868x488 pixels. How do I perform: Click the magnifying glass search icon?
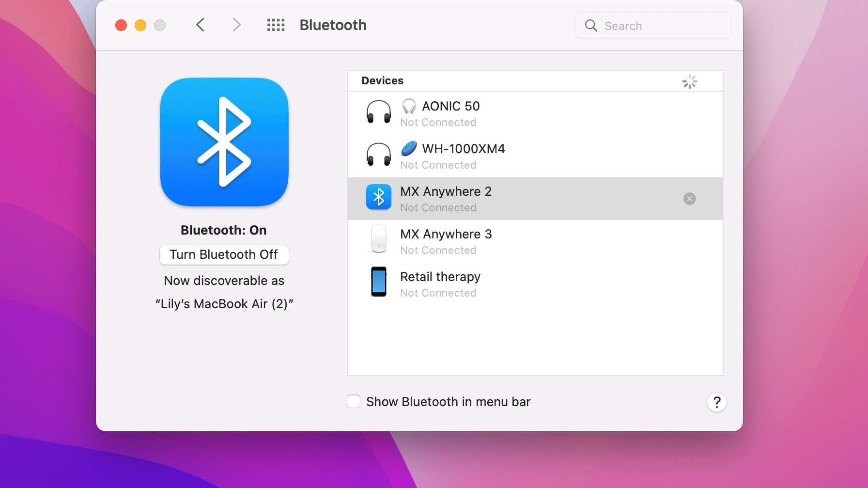[x=591, y=25]
